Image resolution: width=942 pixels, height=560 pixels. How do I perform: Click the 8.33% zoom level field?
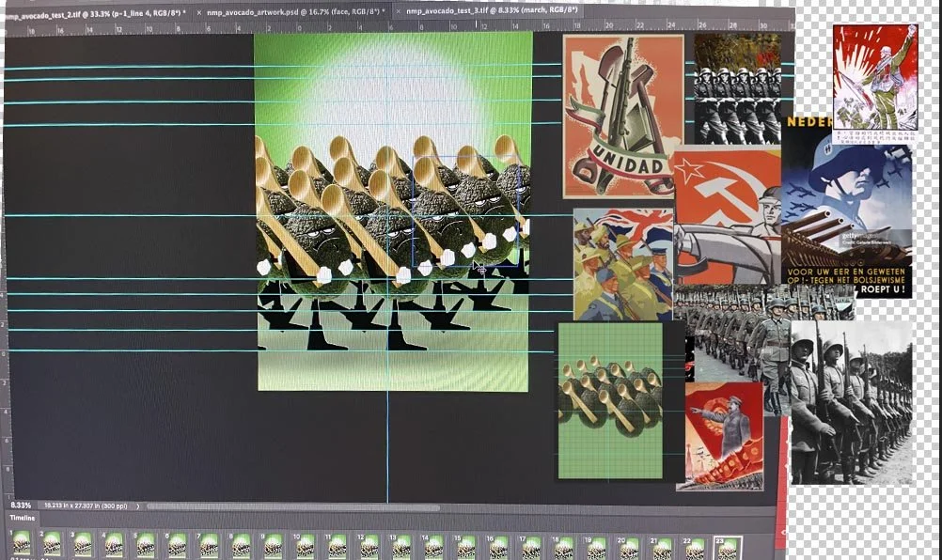point(21,506)
